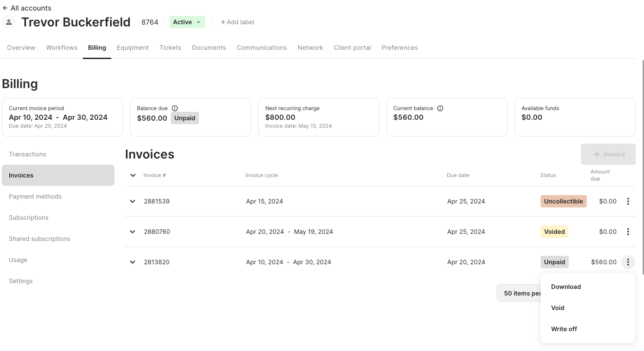Open the Active status dropdown
This screenshot has width=644, height=351.
187,22
